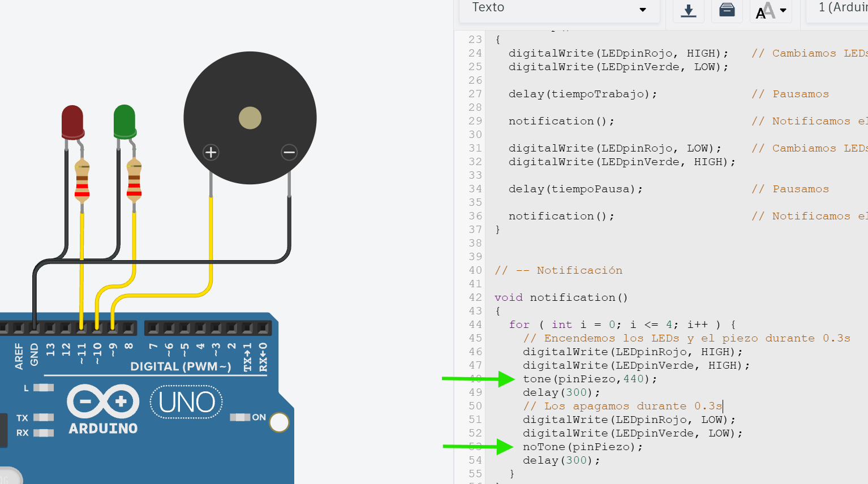Image resolution: width=868 pixels, height=484 pixels.
Task: Click the piezo negative terminal symbol
Action: 289,152
